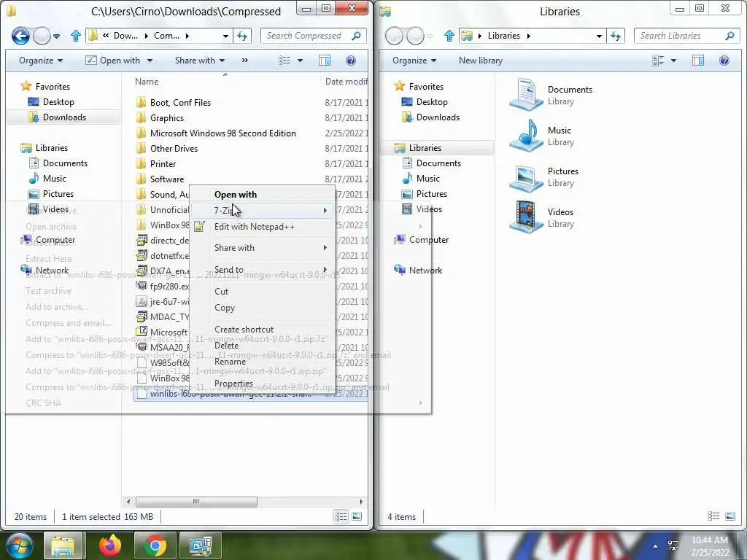Open Firefox from the taskbar
The height and width of the screenshot is (560, 747).
coord(109,545)
